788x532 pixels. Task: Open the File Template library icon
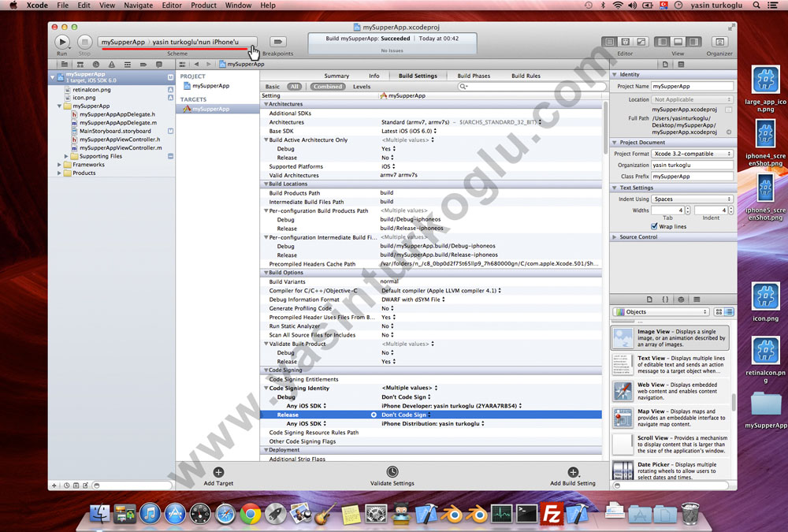tap(649, 299)
